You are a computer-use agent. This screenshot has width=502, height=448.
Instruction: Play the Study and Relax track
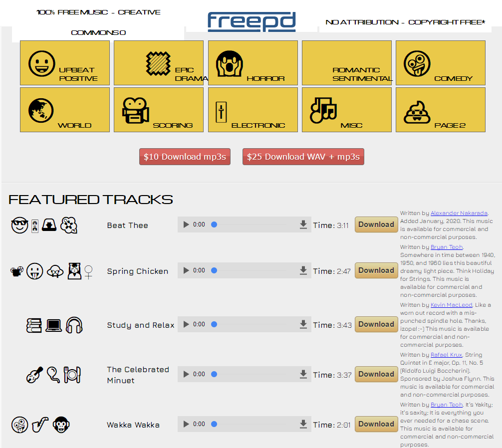tap(186, 324)
